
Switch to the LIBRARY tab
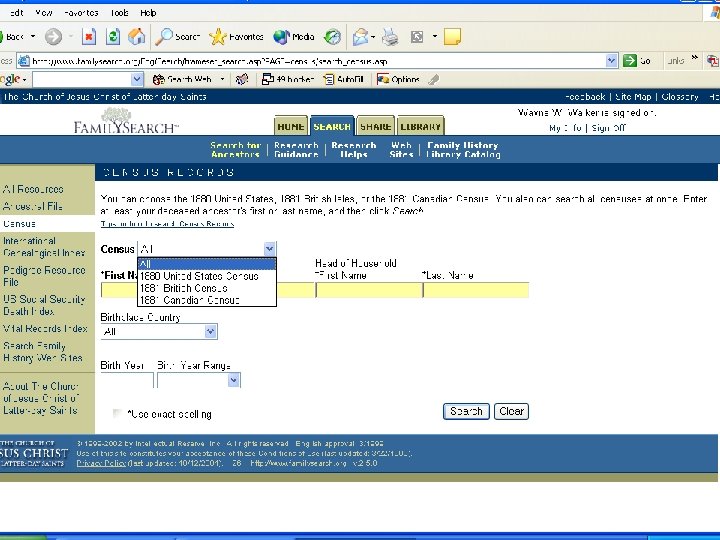pyautogui.click(x=420, y=126)
